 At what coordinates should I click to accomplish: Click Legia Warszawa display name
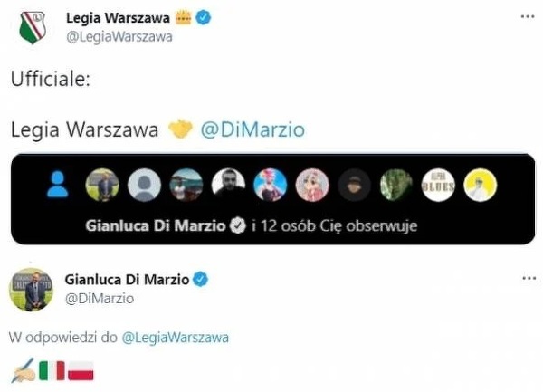pos(118,18)
